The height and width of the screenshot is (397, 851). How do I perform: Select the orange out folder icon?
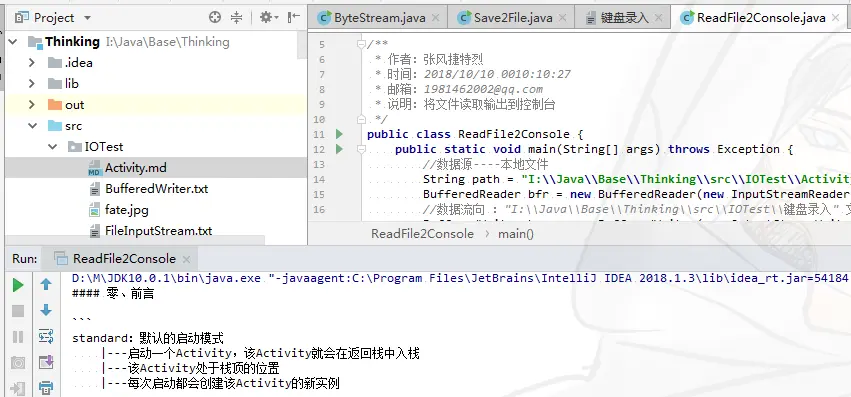point(55,105)
